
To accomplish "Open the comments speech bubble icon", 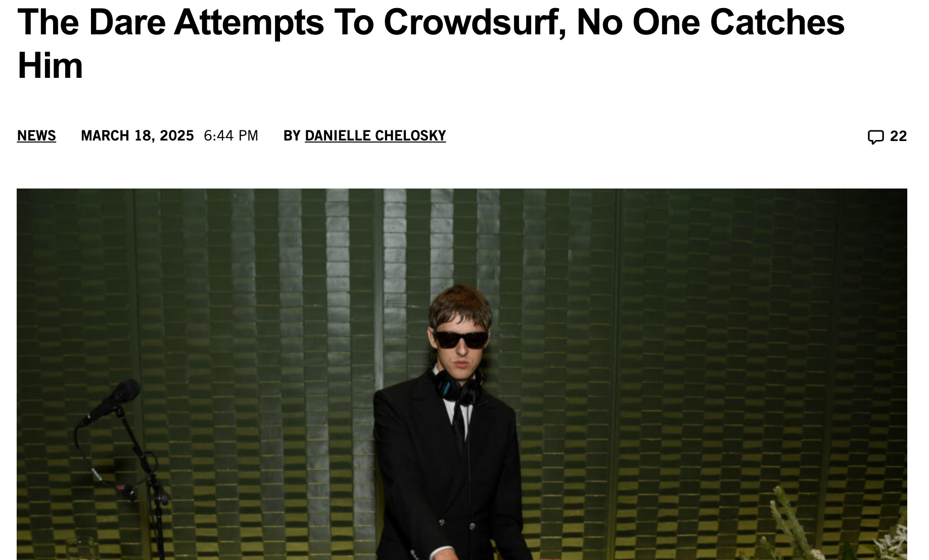I will coord(875,136).
